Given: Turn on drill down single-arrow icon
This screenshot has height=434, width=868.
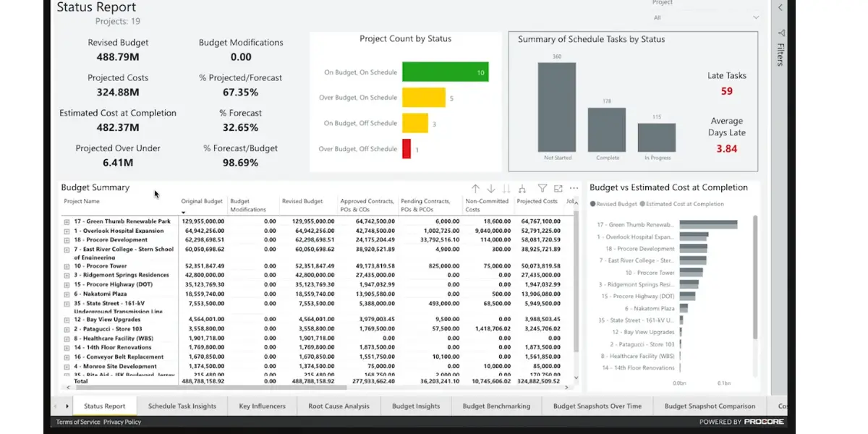Looking at the screenshot, I should (x=491, y=188).
